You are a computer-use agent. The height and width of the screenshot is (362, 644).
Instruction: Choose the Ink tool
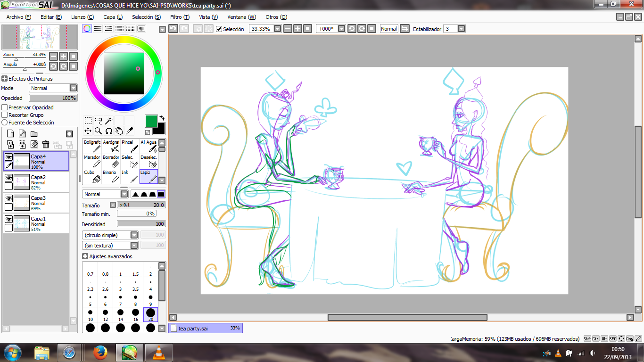tap(130, 176)
